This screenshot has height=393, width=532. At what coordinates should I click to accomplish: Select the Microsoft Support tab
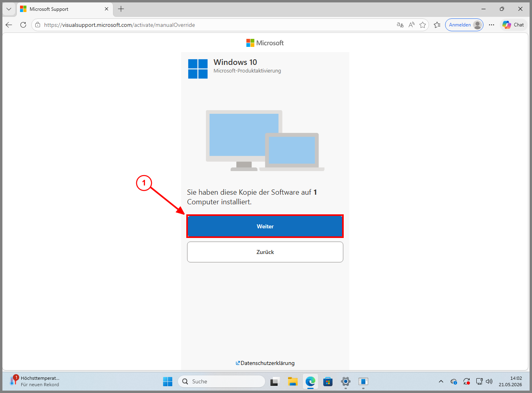pyautogui.click(x=64, y=9)
